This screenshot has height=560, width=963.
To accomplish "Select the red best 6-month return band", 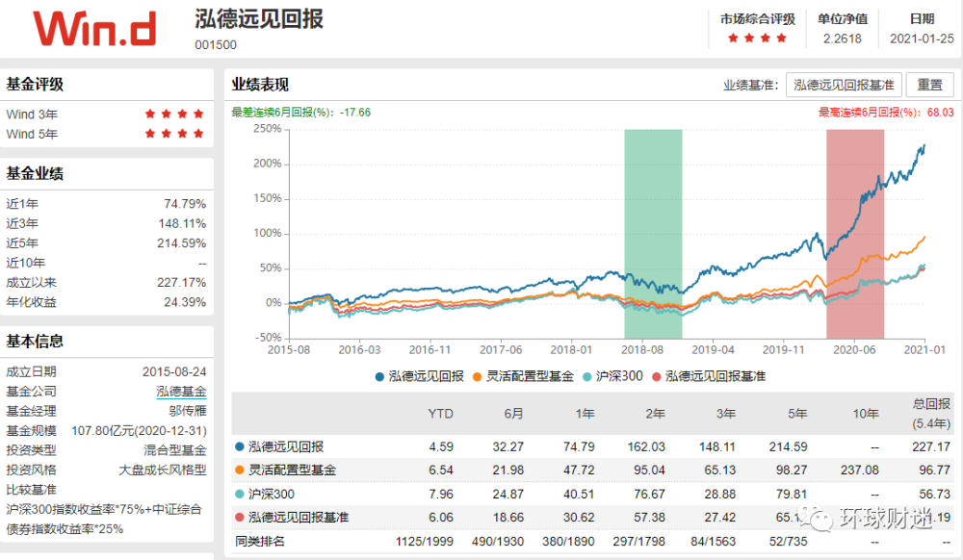I will coord(855,234).
